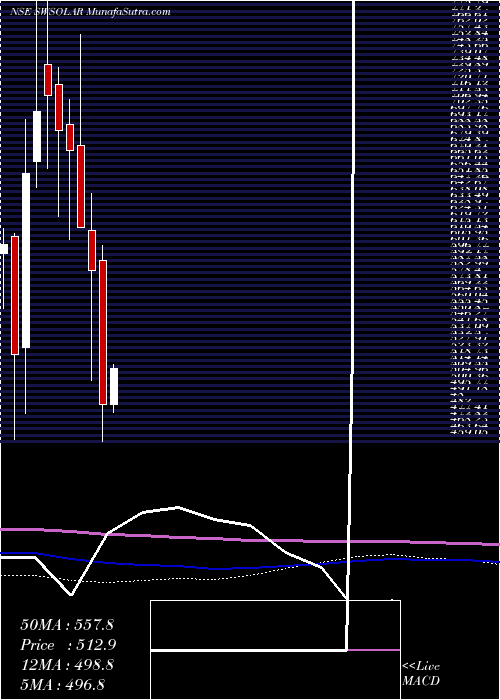Click the Price : 512.9 value

69,645
